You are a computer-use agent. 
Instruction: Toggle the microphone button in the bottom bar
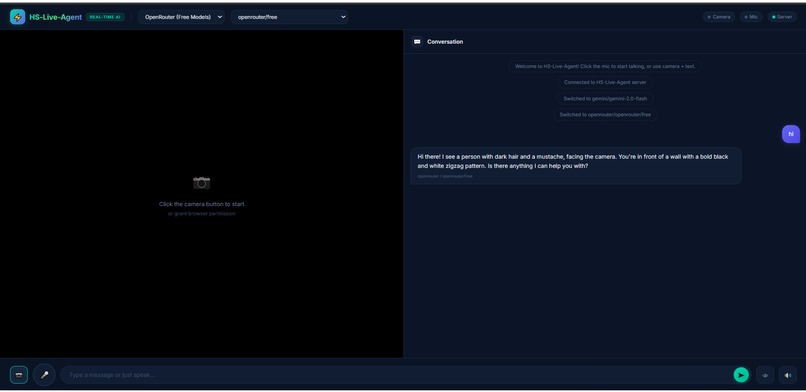[x=44, y=375]
